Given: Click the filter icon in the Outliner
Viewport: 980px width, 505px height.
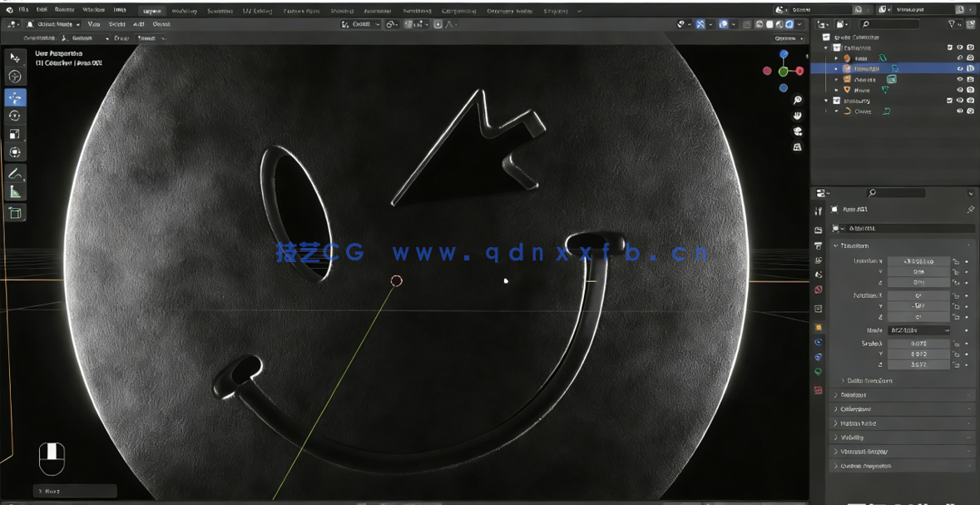Looking at the screenshot, I should 952,24.
